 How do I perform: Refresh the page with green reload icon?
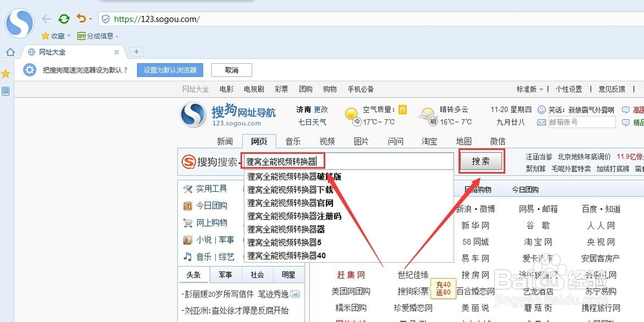click(x=64, y=19)
